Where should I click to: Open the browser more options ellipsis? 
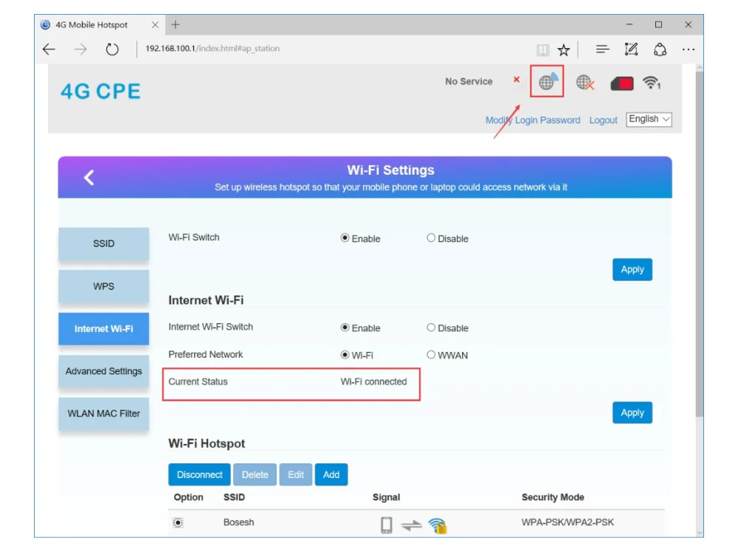[x=688, y=49]
